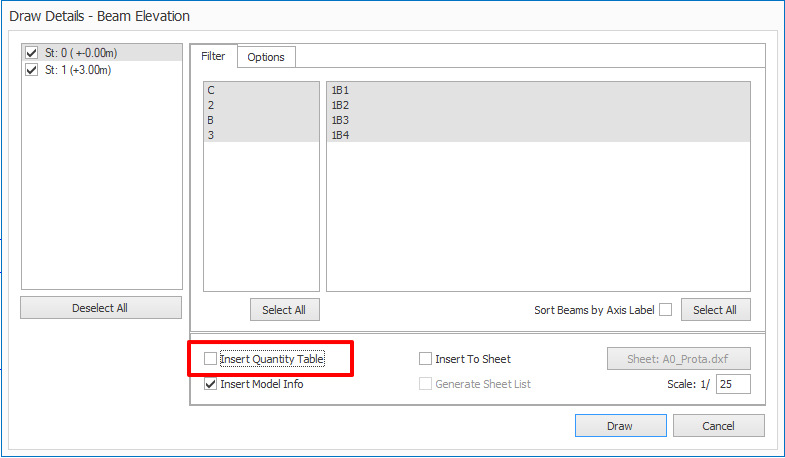Enable Sort Beams by Axis Label checkbox
Screen dimensions: 785x458
point(665,310)
